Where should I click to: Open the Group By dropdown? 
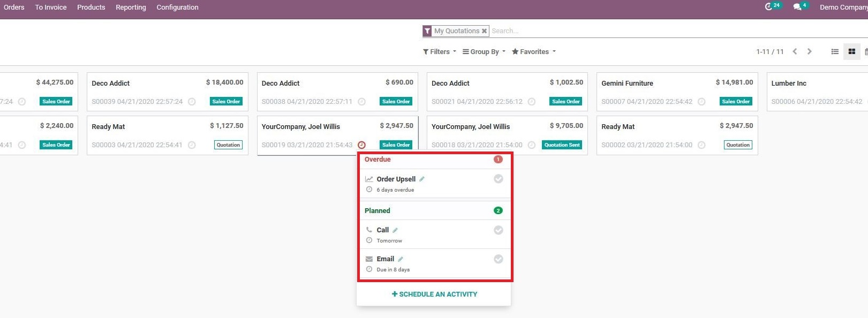click(x=484, y=52)
